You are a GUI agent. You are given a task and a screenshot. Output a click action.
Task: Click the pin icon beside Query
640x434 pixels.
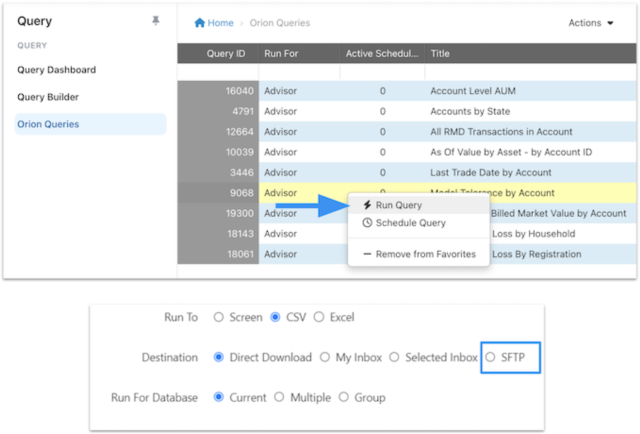pyautogui.click(x=155, y=21)
